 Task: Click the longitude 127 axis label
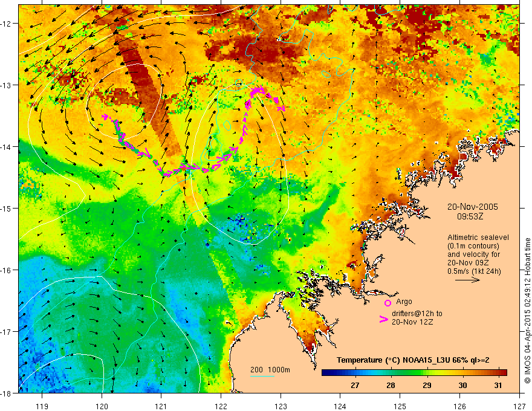click(519, 406)
